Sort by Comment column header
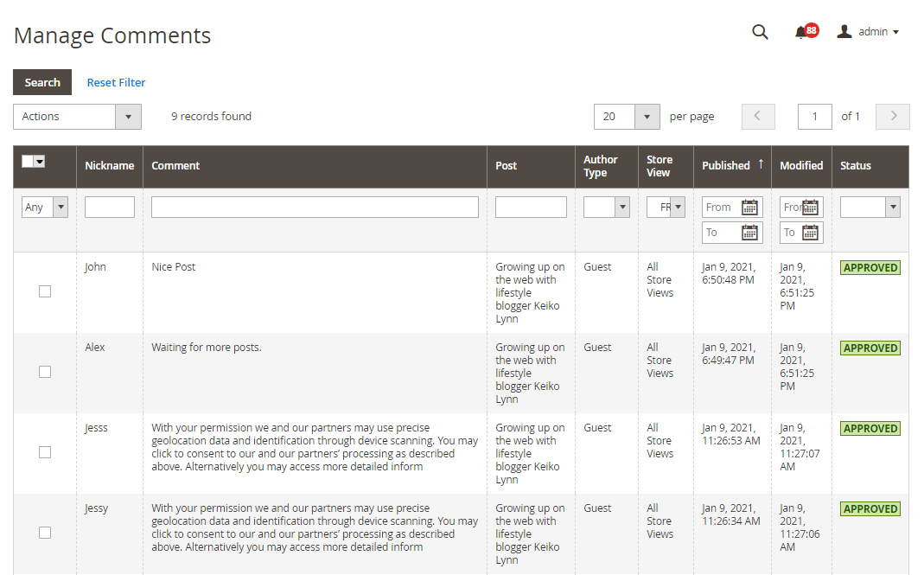 tap(175, 166)
